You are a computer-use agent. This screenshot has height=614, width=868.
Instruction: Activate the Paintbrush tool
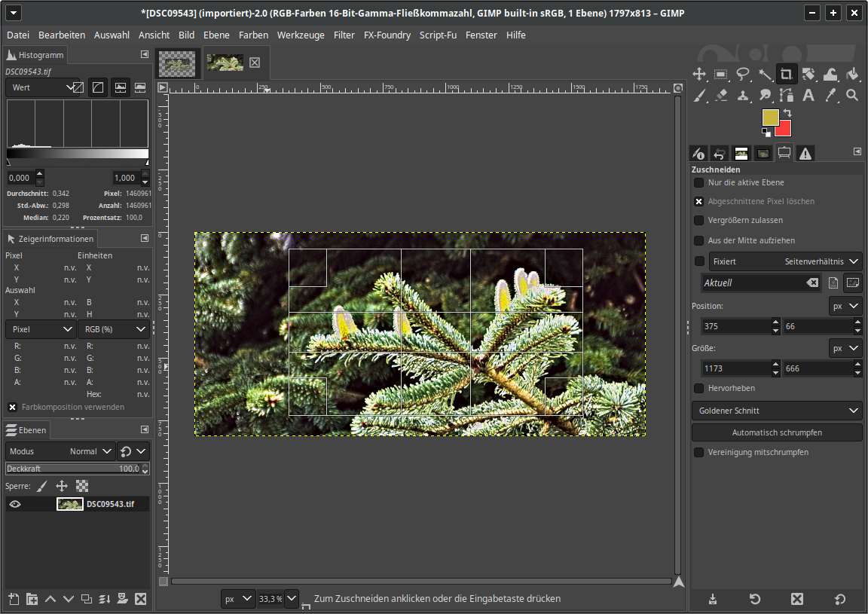pyautogui.click(x=699, y=96)
